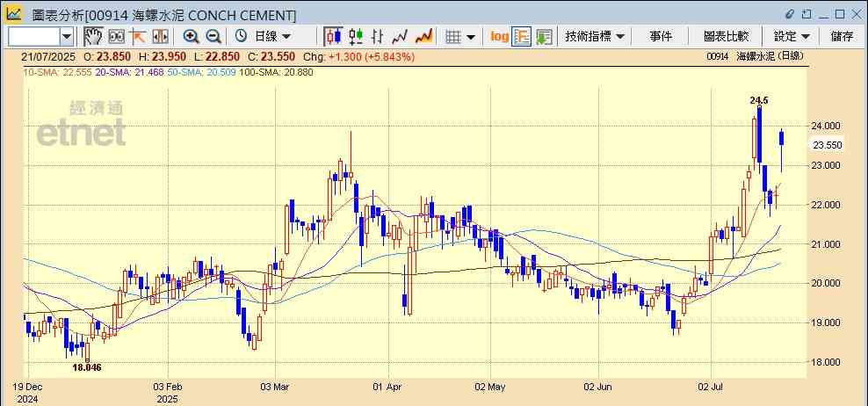Screen dimensions: 868x406
Task: Click the 00914 海螺水泥 (日線) chart label
Action: tap(755, 56)
